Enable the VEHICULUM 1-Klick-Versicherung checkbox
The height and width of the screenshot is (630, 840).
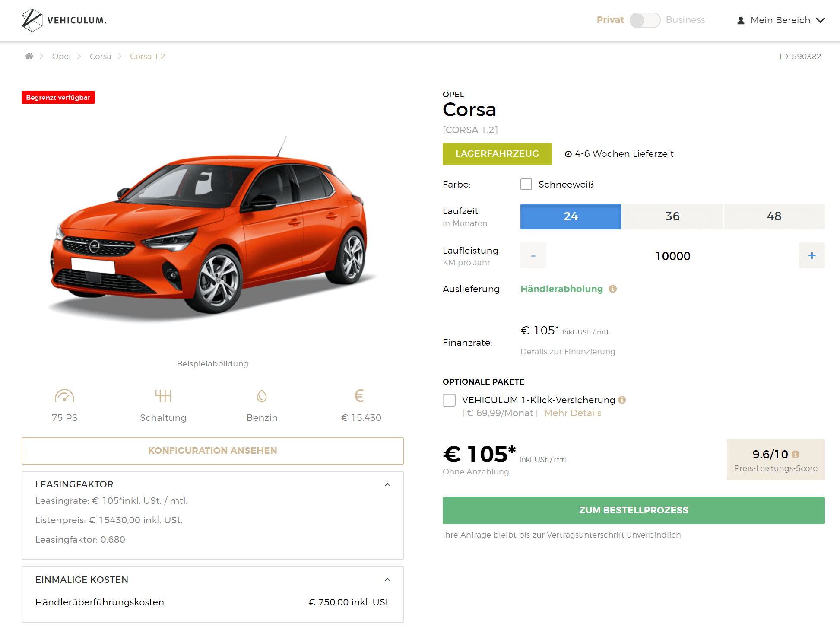click(449, 400)
